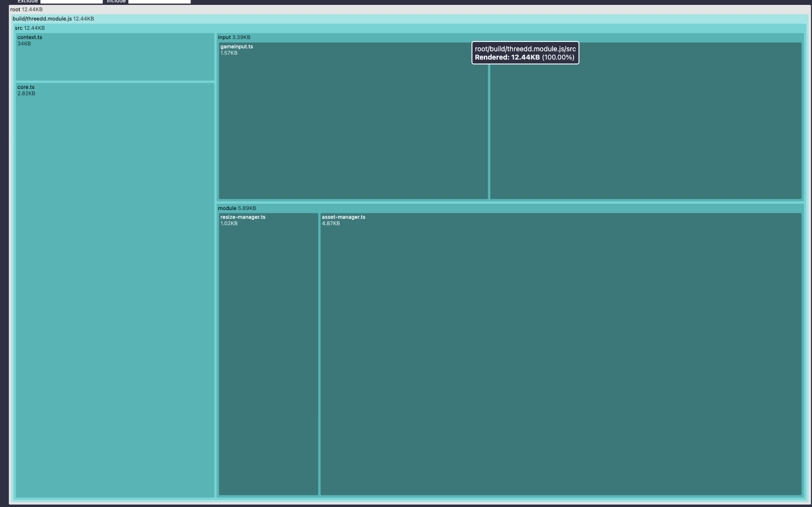Select the module 5.89KB folder header
812x507 pixels.
point(510,208)
